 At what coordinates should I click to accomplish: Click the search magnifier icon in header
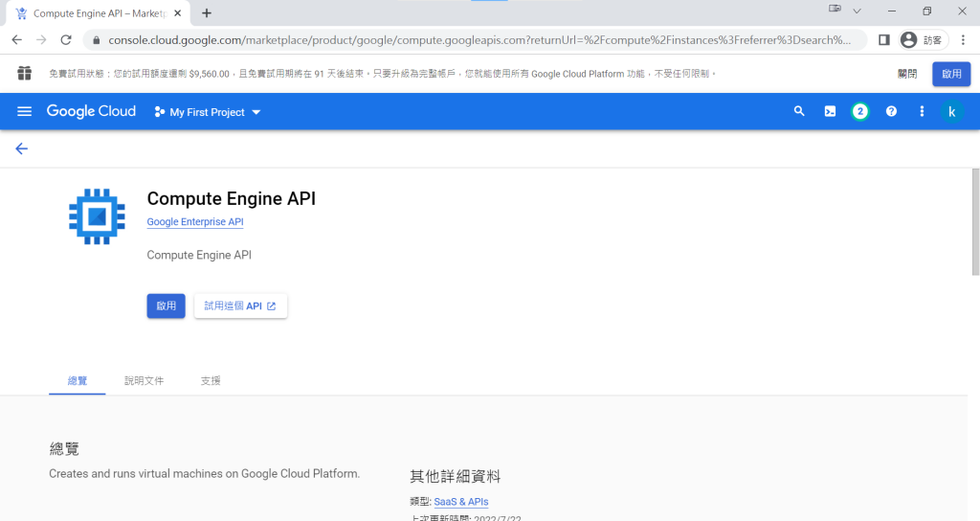point(799,111)
